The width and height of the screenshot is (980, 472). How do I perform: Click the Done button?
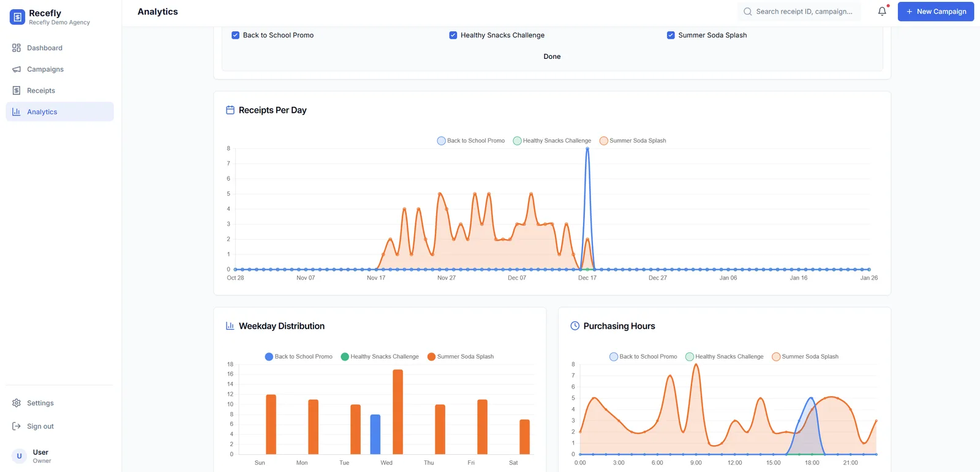tap(552, 56)
